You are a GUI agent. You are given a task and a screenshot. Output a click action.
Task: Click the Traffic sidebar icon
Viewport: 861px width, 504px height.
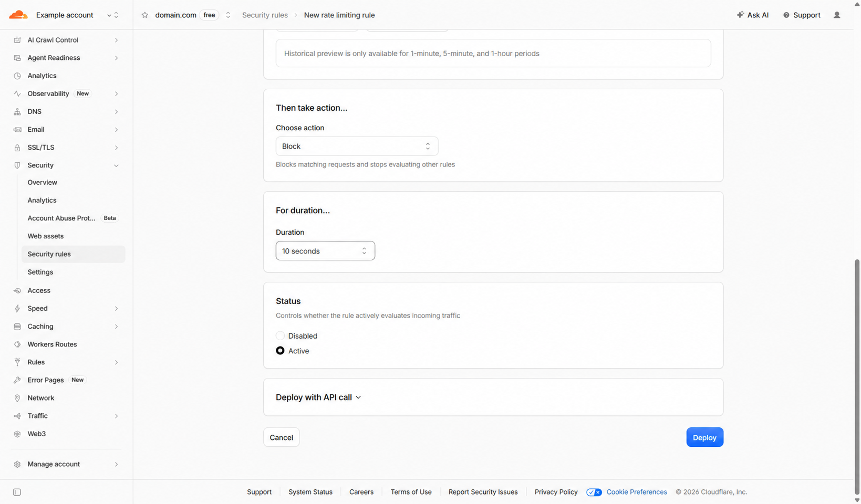(x=17, y=416)
